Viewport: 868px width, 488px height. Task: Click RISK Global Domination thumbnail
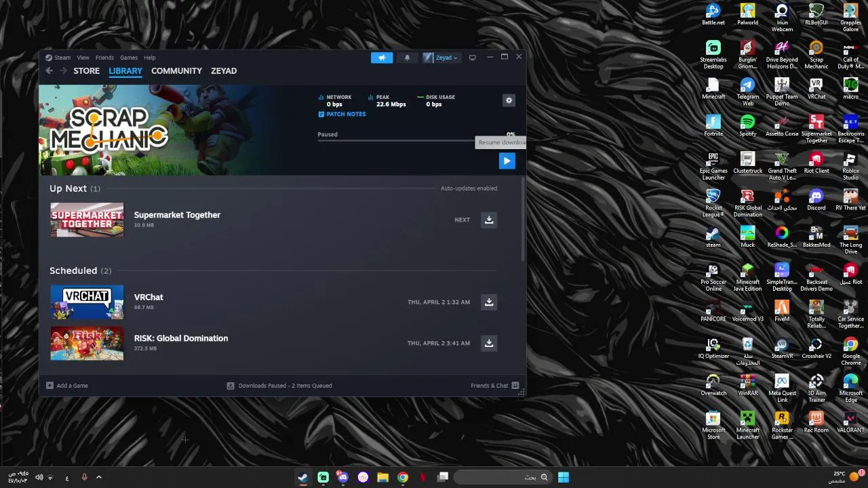[x=87, y=343]
